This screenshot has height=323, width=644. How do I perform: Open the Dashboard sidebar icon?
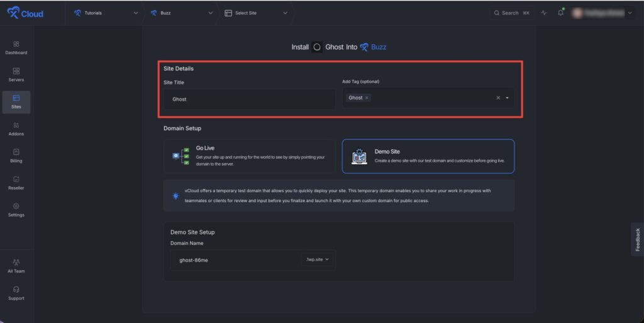[x=16, y=44]
